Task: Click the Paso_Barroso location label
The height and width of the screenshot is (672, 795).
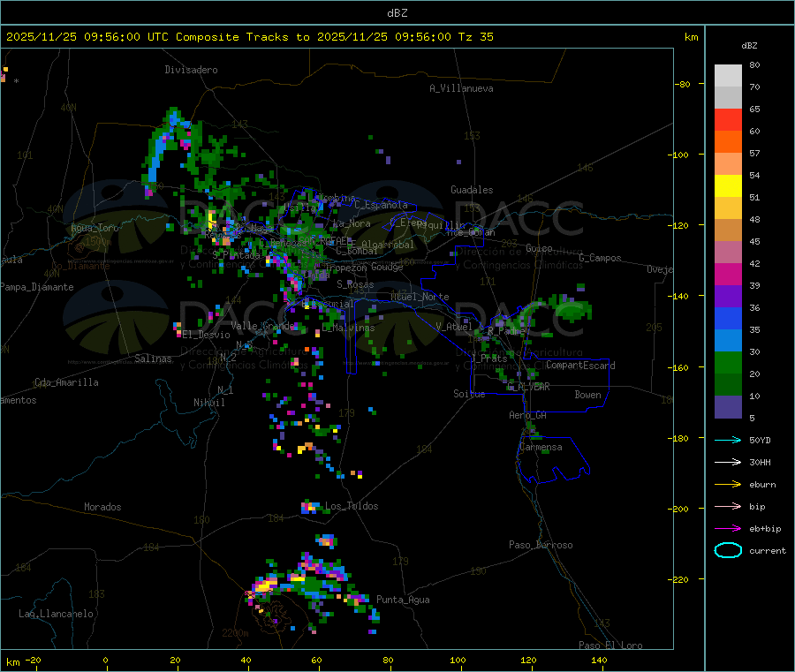Action: pyautogui.click(x=541, y=545)
